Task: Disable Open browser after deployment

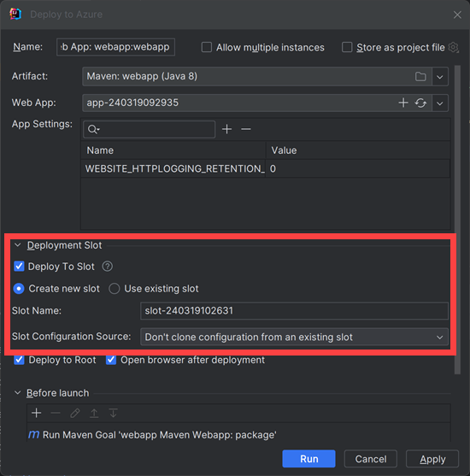Action: 111,360
